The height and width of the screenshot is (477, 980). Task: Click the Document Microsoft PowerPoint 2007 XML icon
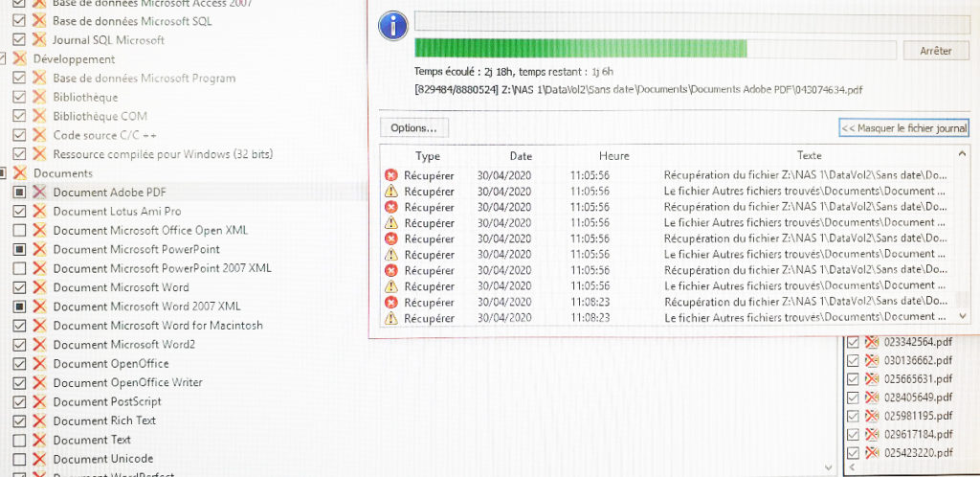pos(39,268)
